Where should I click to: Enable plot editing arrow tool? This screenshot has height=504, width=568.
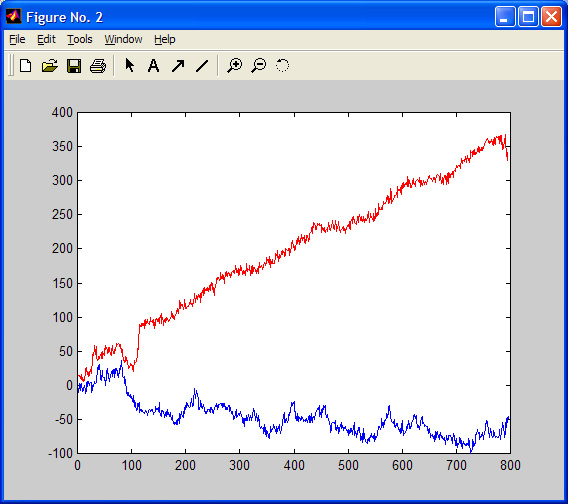[129, 66]
